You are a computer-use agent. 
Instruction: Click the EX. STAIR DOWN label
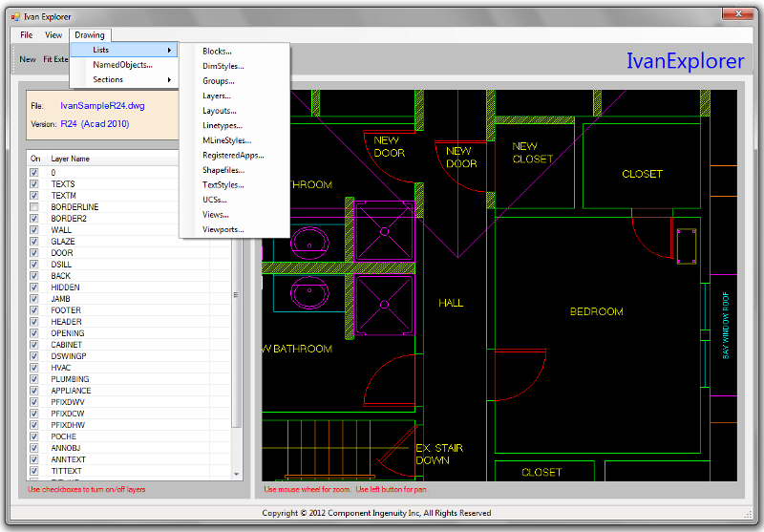439,454
